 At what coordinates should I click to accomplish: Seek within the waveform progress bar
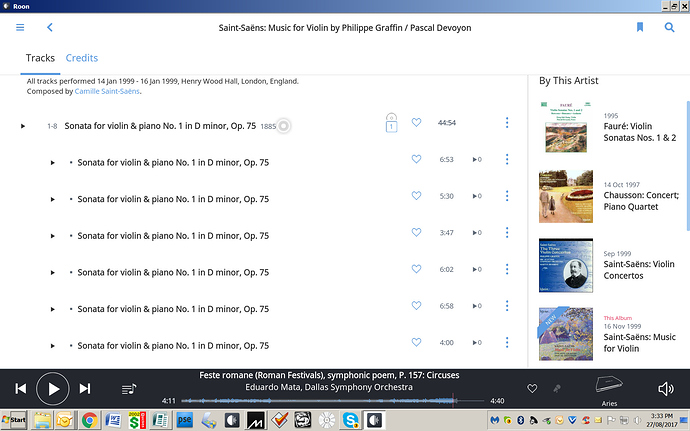333,401
